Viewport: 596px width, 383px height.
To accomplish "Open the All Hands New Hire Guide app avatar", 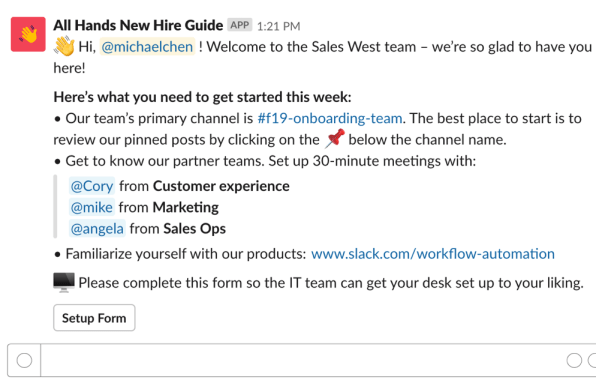I will tap(28, 34).
